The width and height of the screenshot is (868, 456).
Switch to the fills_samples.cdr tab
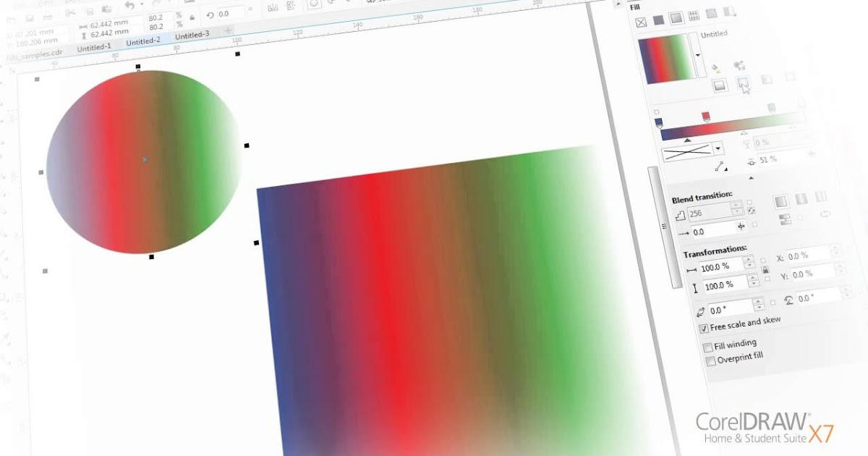coord(34,54)
